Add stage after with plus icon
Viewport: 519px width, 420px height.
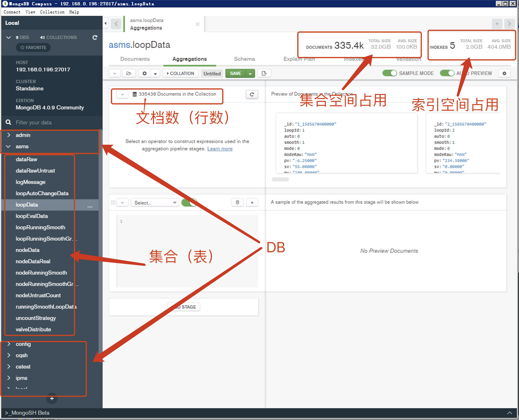tap(252, 203)
